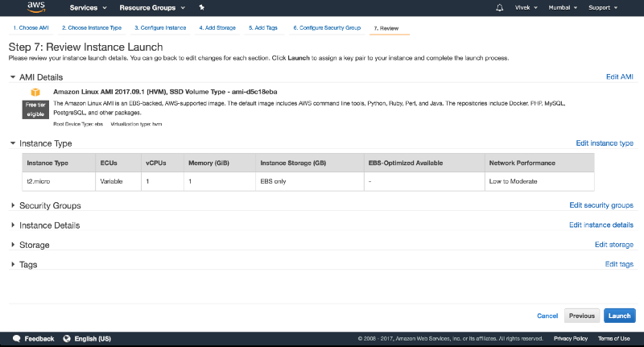644x347 pixels.
Task: Go to step 4 Add Storage
Action: 217,28
